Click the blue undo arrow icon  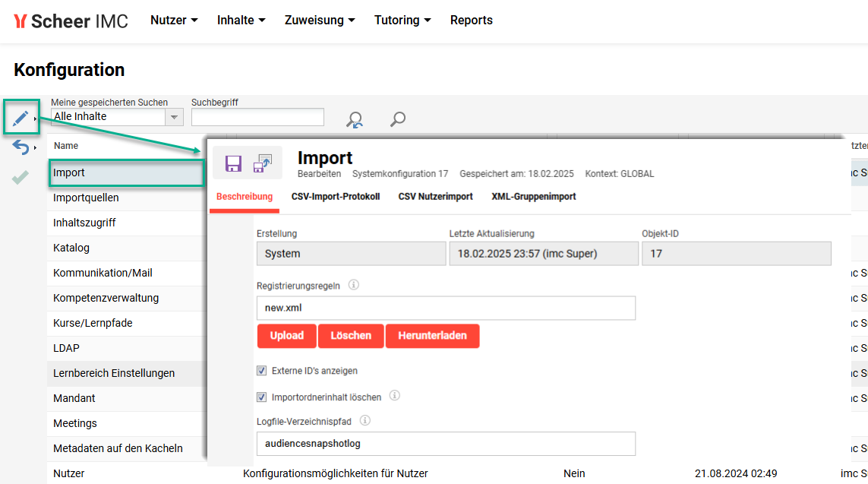[x=21, y=147]
